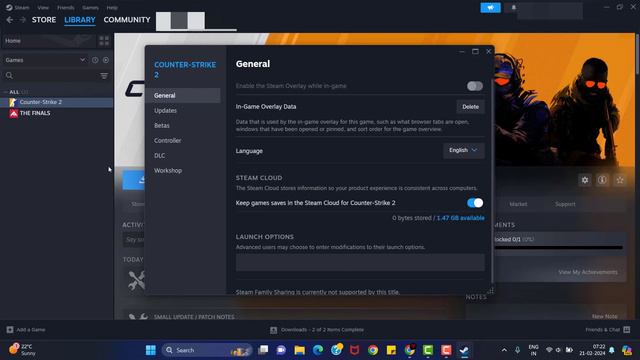Open the Windows Start menu

(151, 350)
